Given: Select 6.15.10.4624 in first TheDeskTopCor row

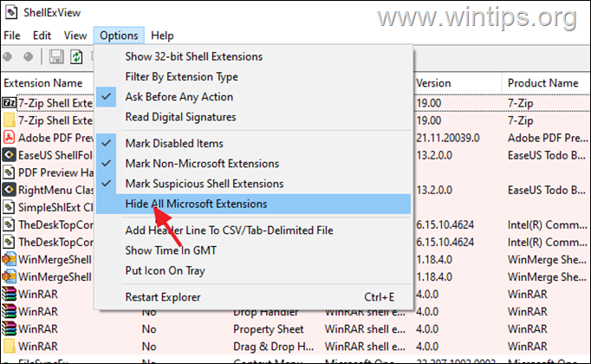Looking at the screenshot, I should coord(445,225).
